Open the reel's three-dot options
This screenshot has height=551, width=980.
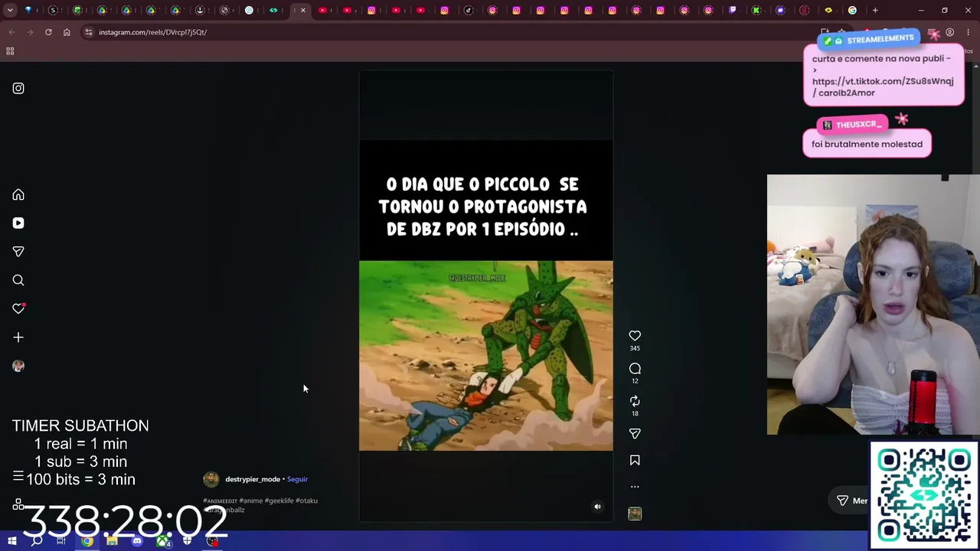(x=635, y=486)
